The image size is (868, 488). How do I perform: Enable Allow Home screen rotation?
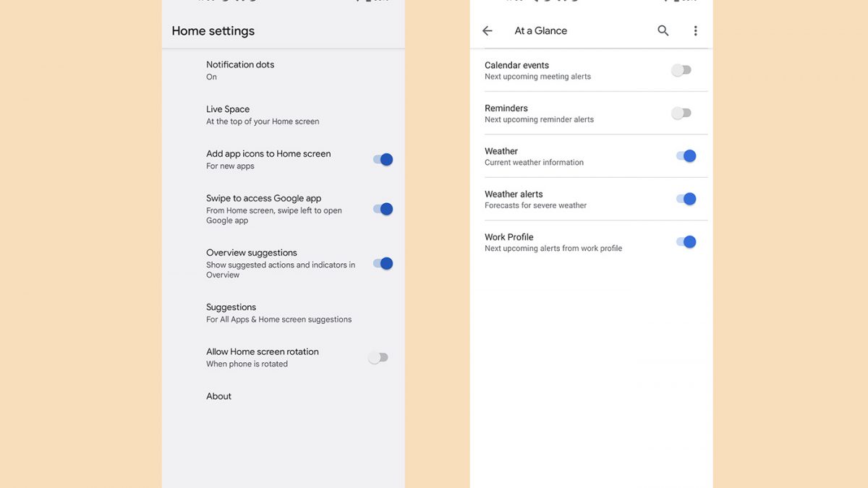[x=378, y=357]
